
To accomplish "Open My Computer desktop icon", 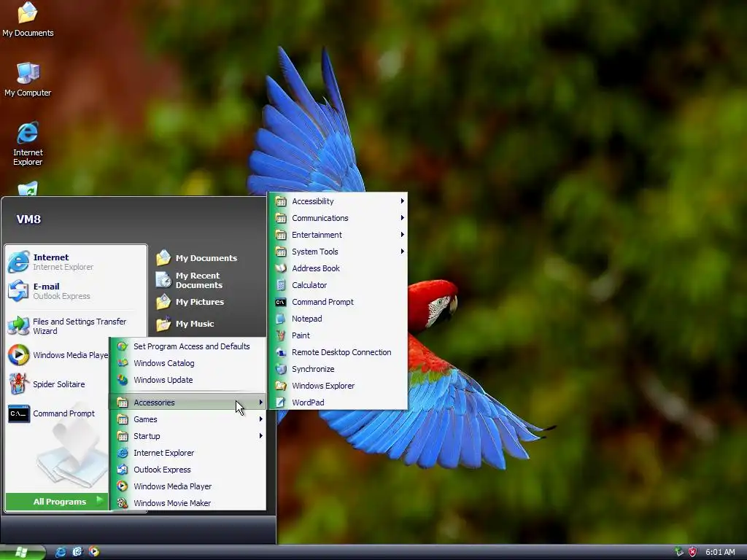I will [x=28, y=79].
